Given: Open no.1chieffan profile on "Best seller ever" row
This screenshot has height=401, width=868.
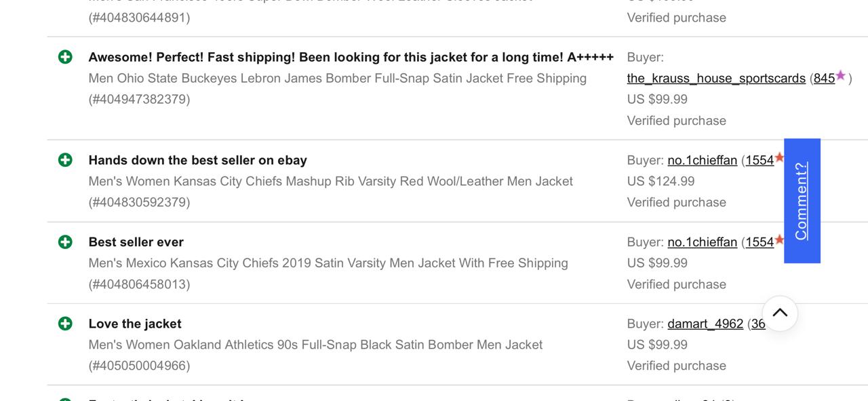Looking at the screenshot, I should point(702,242).
